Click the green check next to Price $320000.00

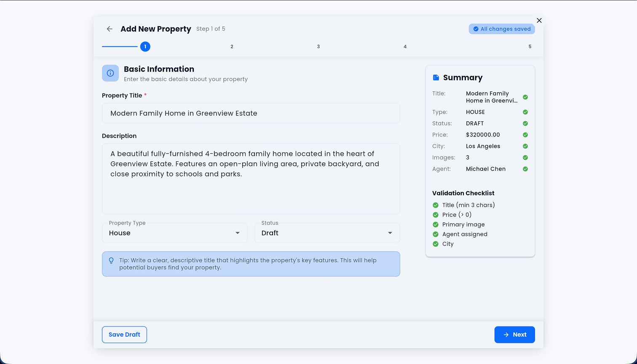(x=525, y=135)
